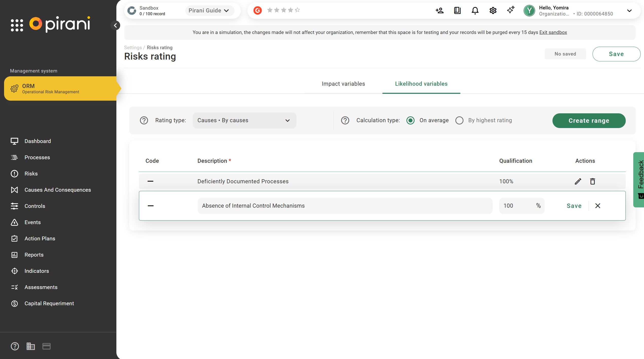Open the apps grid launcher
This screenshot has width=644, height=359.
click(x=17, y=25)
